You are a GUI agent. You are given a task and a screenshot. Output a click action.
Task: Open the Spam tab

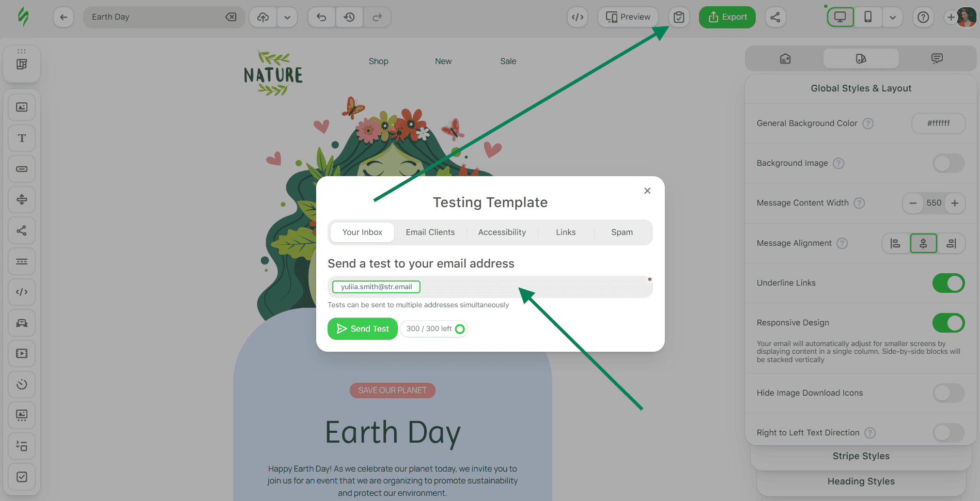click(x=622, y=232)
